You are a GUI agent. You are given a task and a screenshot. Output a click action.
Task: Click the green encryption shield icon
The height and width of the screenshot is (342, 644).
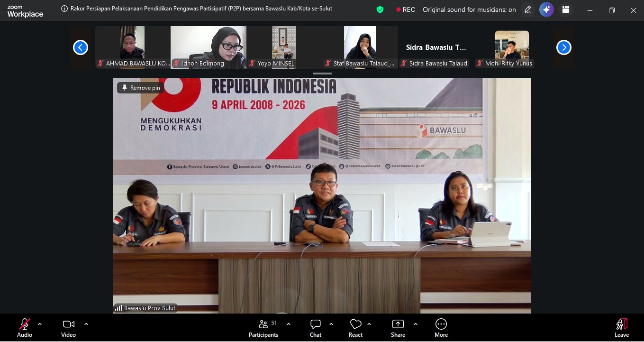point(380,9)
